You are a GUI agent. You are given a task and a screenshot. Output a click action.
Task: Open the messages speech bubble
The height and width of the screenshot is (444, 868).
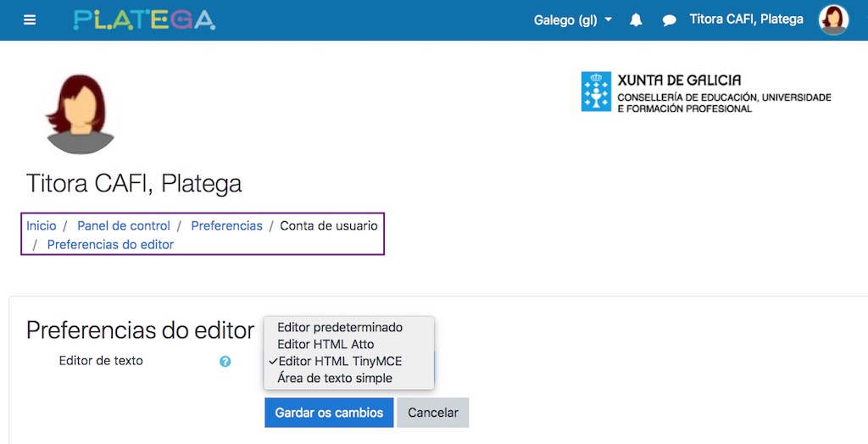[x=670, y=21]
